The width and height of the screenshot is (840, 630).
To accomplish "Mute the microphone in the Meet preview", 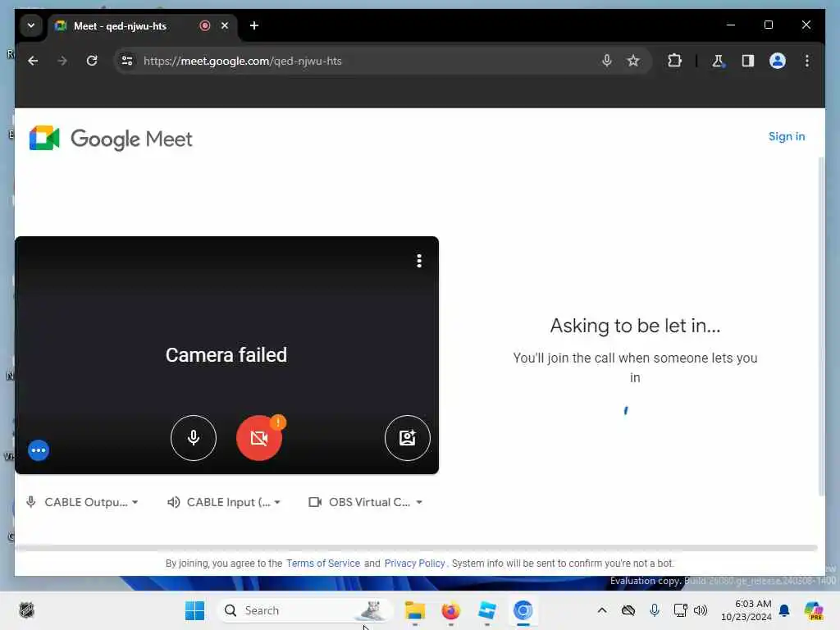I will (194, 438).
